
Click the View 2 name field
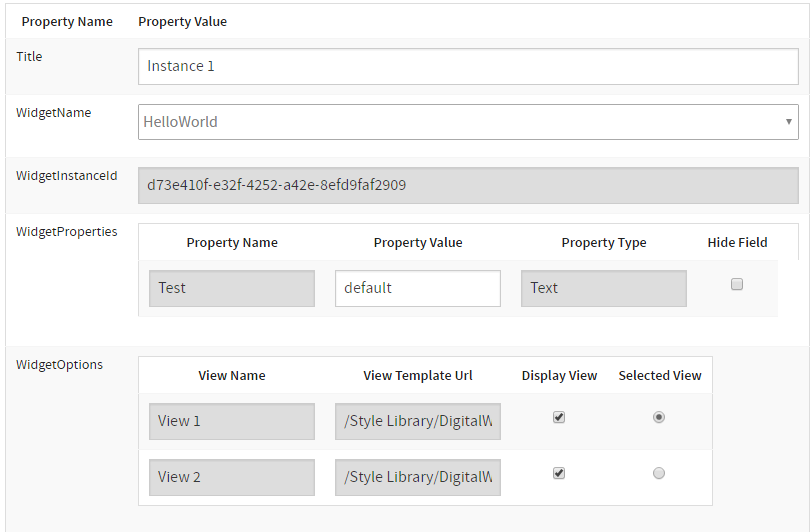[x=232, y=477]
